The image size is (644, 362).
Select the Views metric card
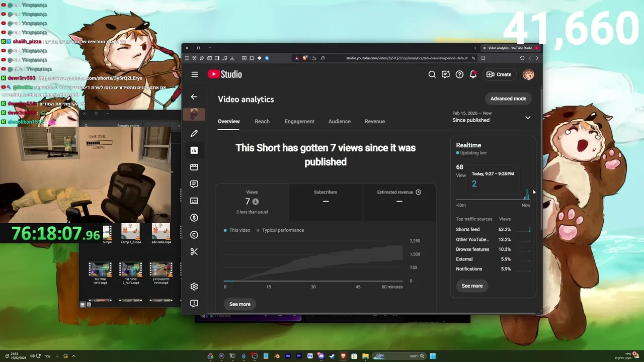[252, 202]
